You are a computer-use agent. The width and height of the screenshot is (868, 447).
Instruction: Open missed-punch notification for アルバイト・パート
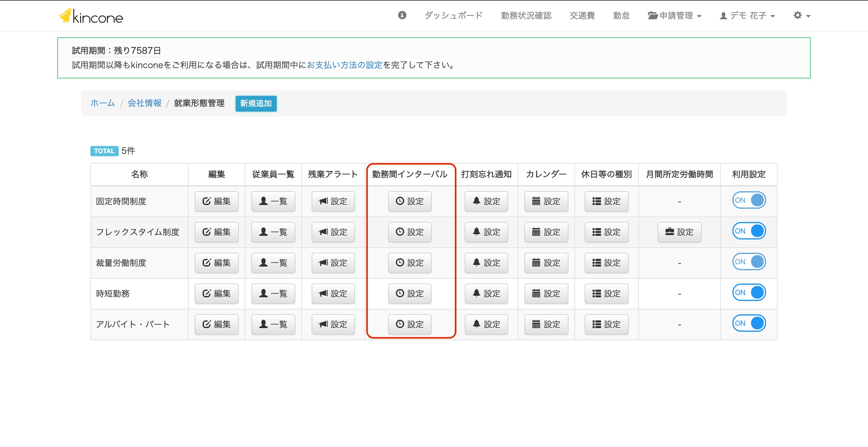point(486,324)
